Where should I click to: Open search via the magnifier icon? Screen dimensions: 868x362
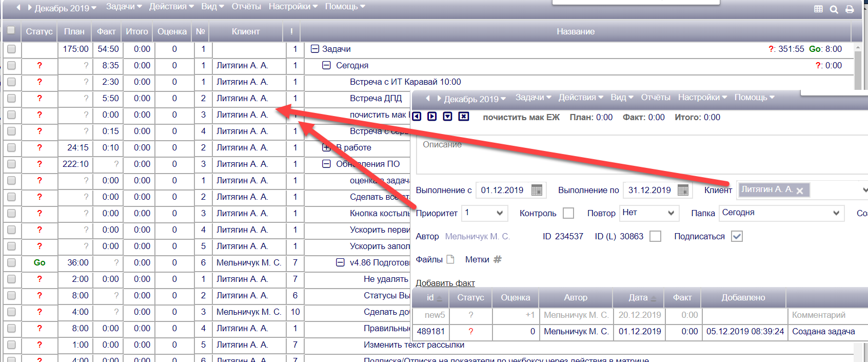click(834, 9)
